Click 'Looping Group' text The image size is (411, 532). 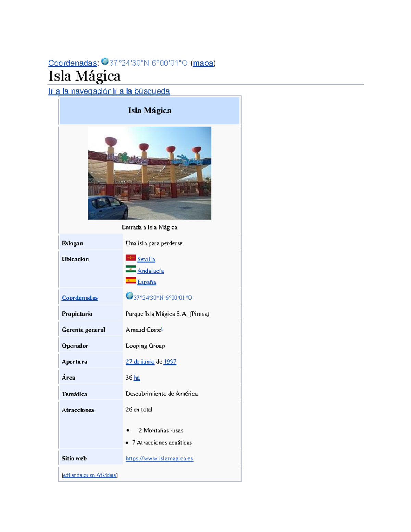(145, 346)
